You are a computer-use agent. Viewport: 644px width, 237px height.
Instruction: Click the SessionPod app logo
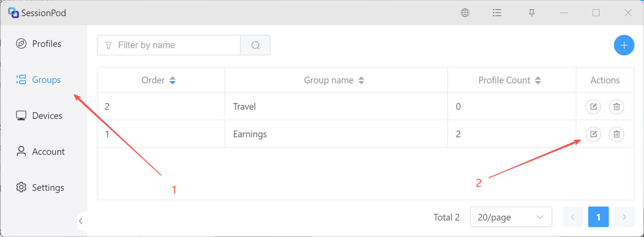(x=13, y=13)
